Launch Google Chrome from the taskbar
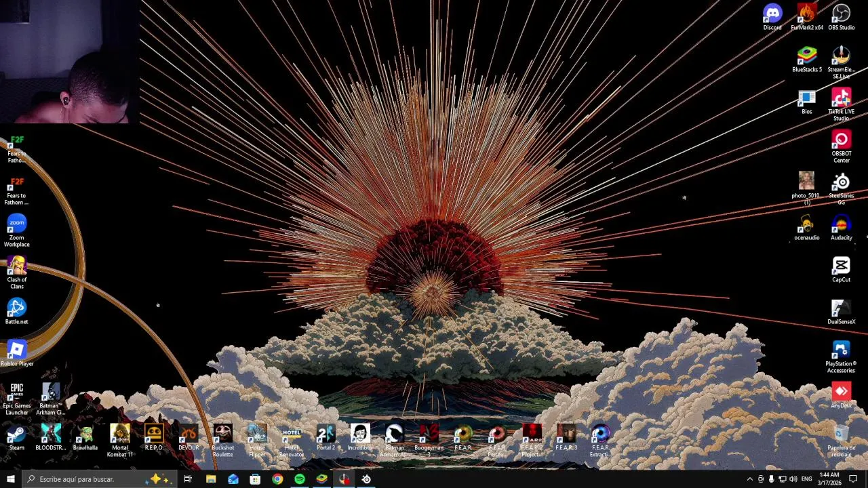The image size is (868, 488). [277, 479]
